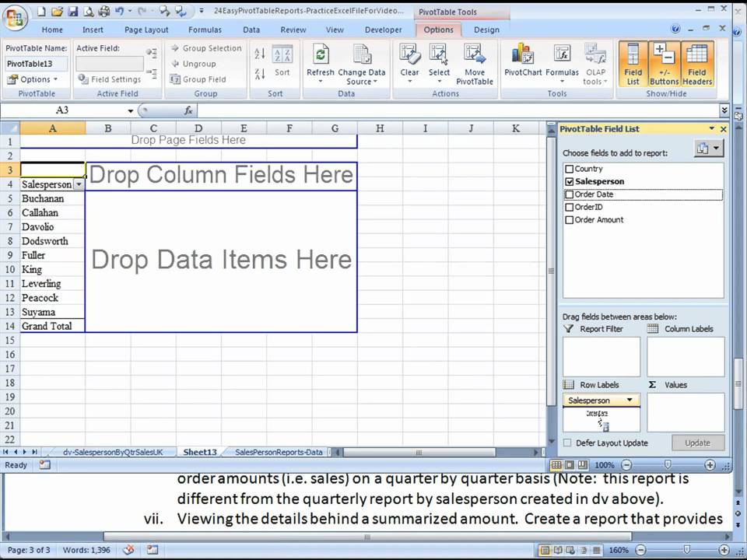Click Expand Entire Field icon
Viewport: 747px width, 560px height.
coord(152,52)
